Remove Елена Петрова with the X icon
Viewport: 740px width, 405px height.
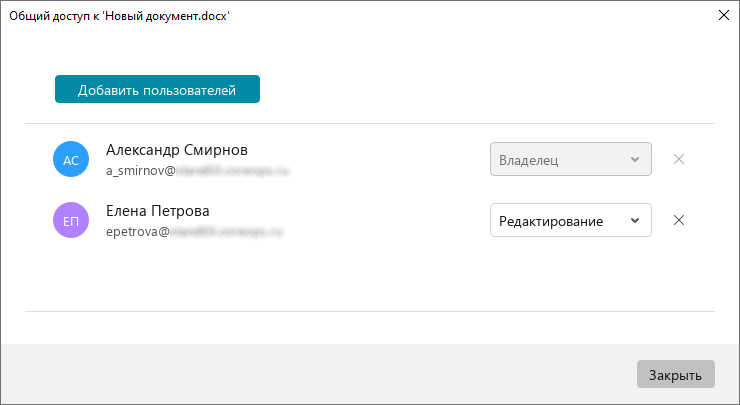(x=679, y=220)
